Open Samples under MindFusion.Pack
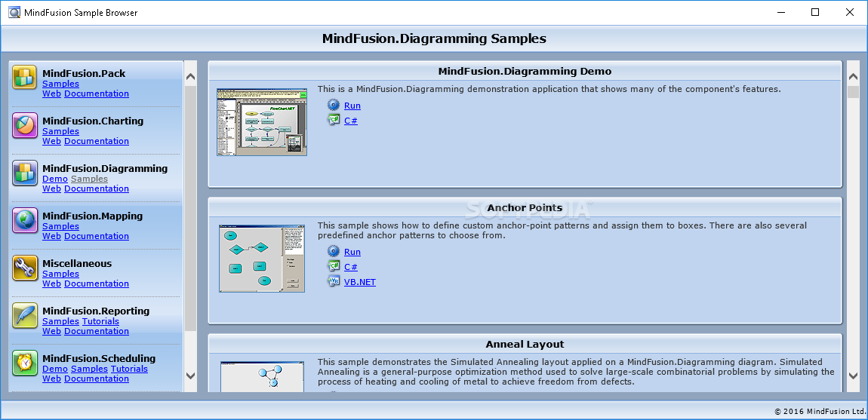The height and width of the screenshot is (420, 868). pos(61,84)
